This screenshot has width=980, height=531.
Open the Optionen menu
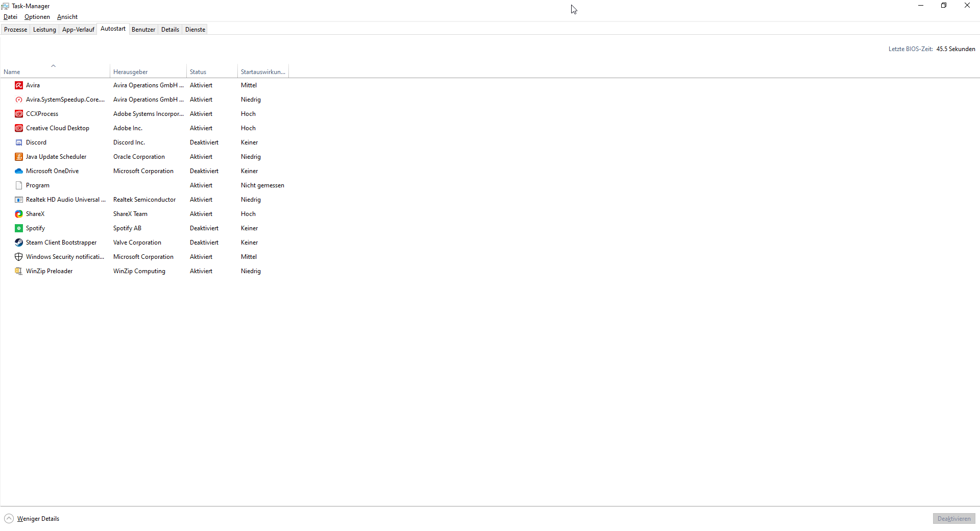click(x=37, y=17)
